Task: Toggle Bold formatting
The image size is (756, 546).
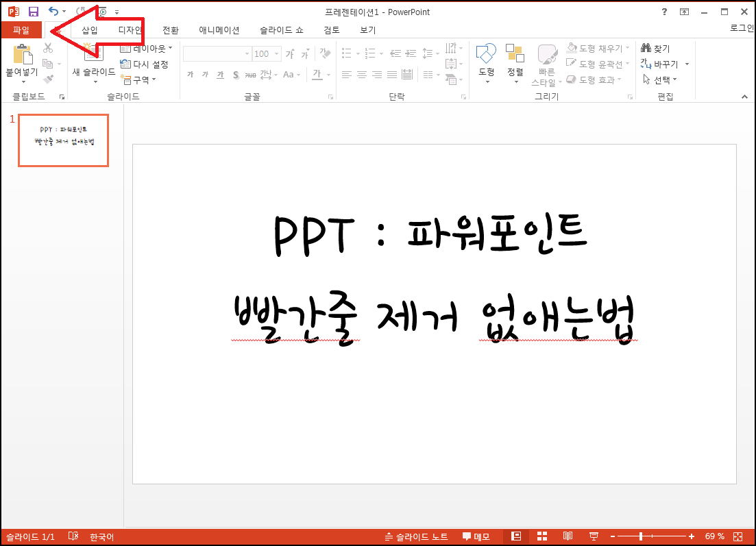Action: (191, 74)
